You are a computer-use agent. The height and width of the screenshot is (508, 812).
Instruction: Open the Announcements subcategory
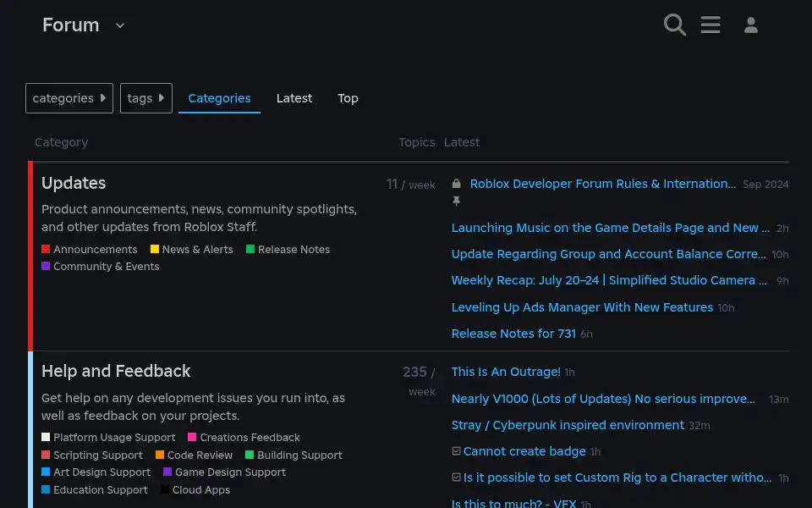96,249
